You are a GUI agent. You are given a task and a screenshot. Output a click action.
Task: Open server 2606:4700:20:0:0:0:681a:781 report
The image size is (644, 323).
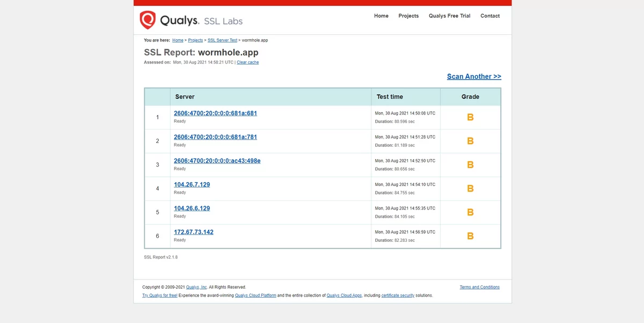pyautogui.click(x=215, y=137)
